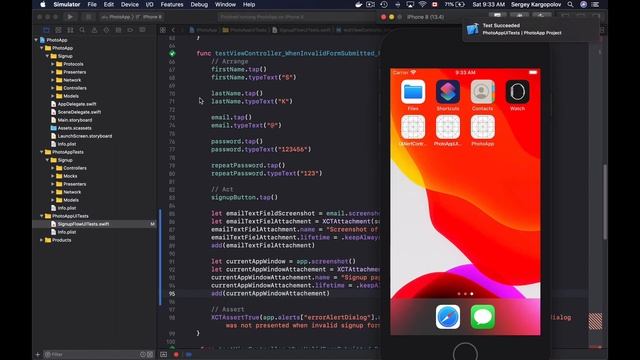Screen dimensions: 640x360
Task: Open the scheme and device selector
Action: tap(131, 17)
